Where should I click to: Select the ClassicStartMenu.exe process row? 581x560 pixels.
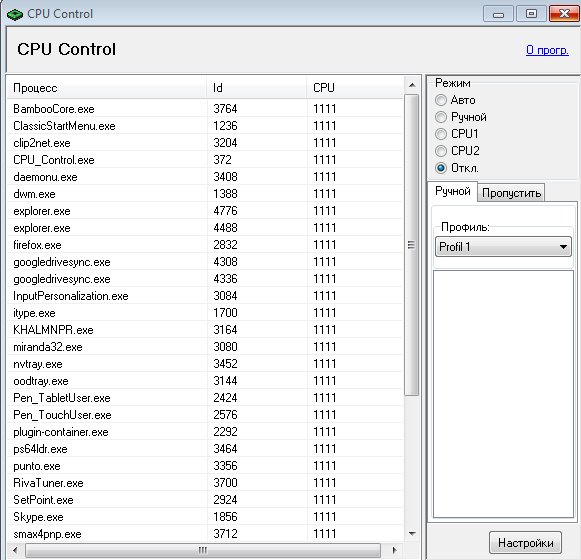click(205, 126)
